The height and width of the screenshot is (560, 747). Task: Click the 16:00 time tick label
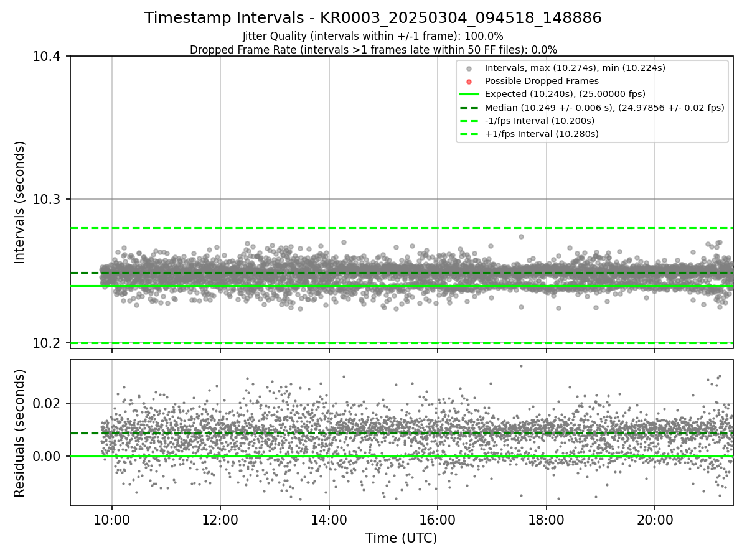coord(438,520)
